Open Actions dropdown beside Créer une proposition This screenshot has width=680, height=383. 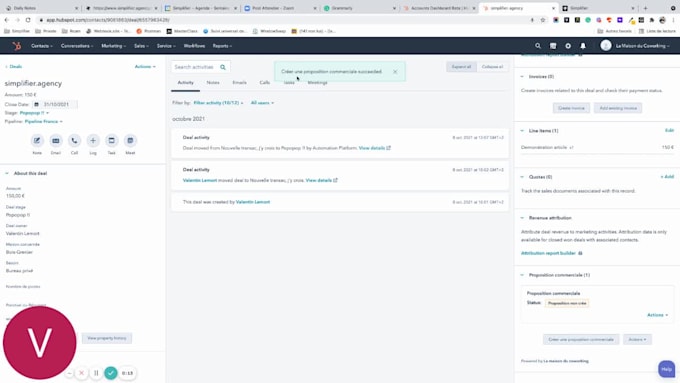pyautogui.click(x=637, y=339)
